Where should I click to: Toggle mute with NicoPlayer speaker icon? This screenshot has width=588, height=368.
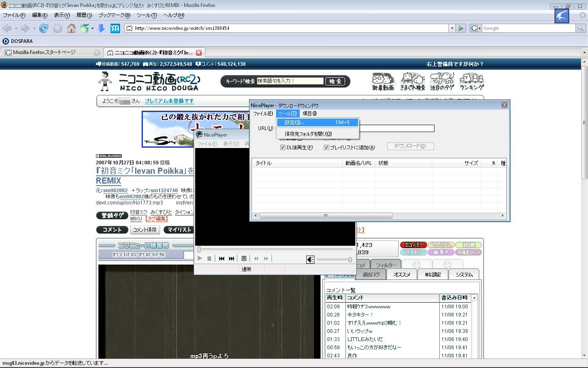[310, 259]
